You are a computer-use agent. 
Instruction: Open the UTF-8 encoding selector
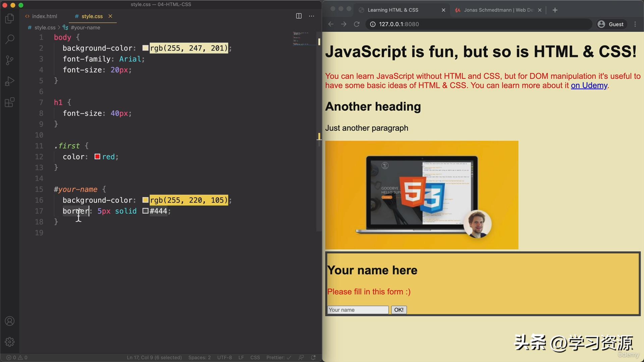[x=224, y=357]
